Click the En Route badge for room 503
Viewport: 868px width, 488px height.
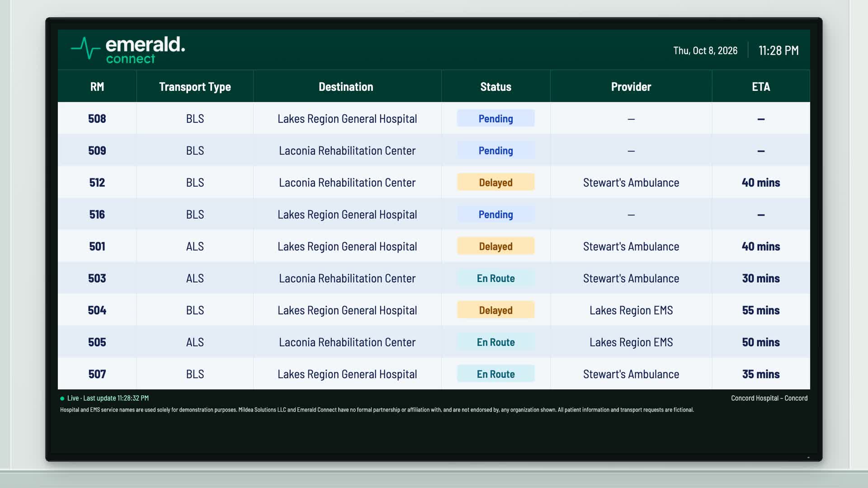495,278
